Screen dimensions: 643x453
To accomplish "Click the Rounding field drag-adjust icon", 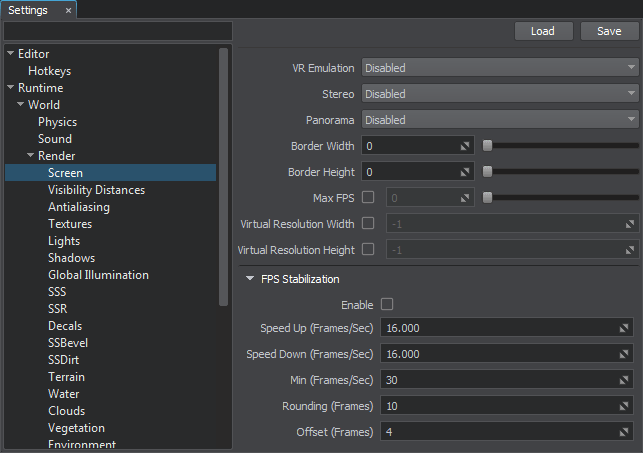I will tap(624, 406).
